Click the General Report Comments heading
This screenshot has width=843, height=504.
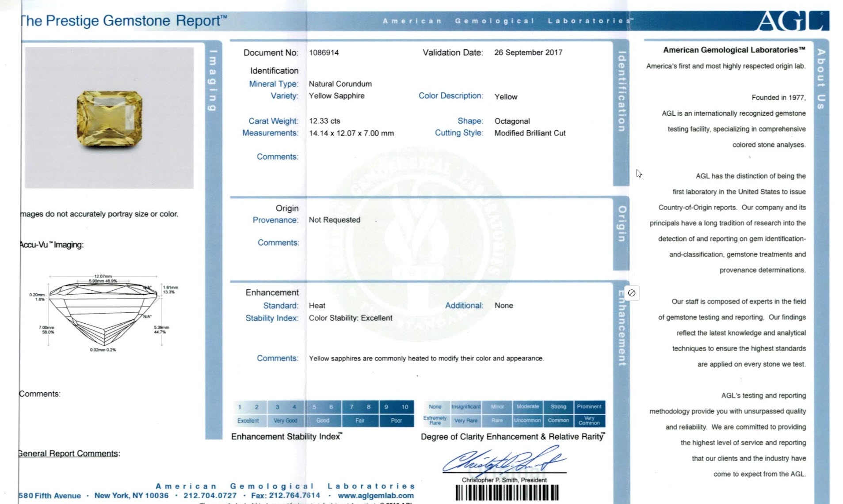click(x=69, y=454)
